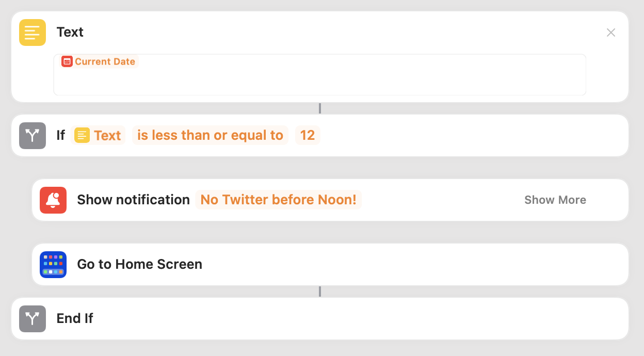644x356 pixels.
Task: Open the 'is less than or equal to' condition picker
Action: coord(210,135)
